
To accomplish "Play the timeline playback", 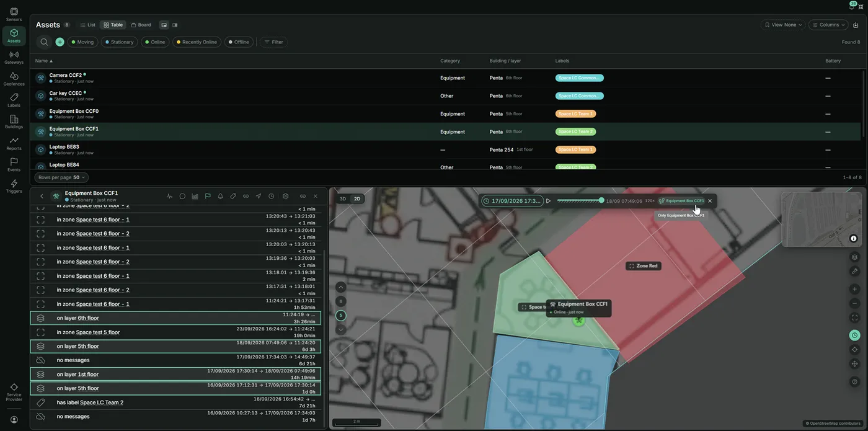I will pyautogui.click(x=548, y=201).
